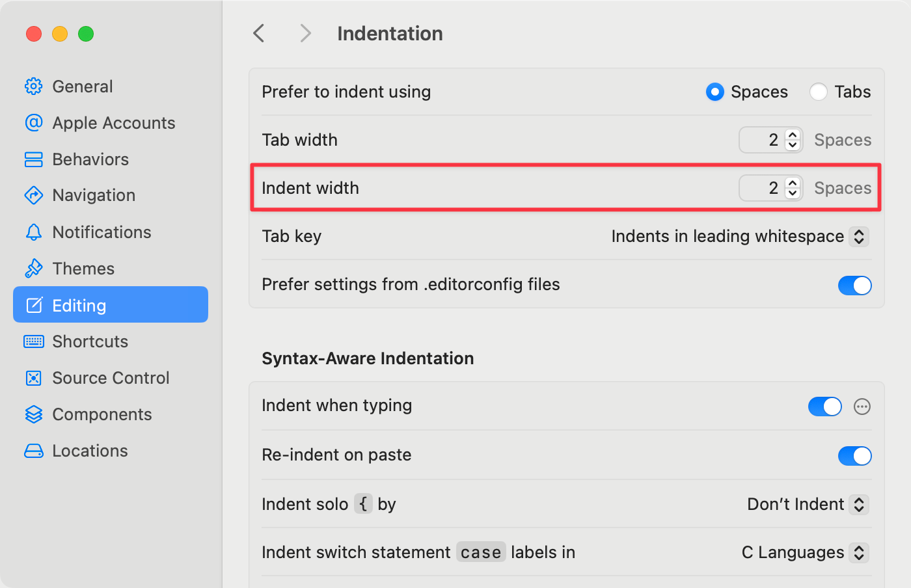
Task: Open Themes using the paintbrush icon
Action: click(34, 269)
